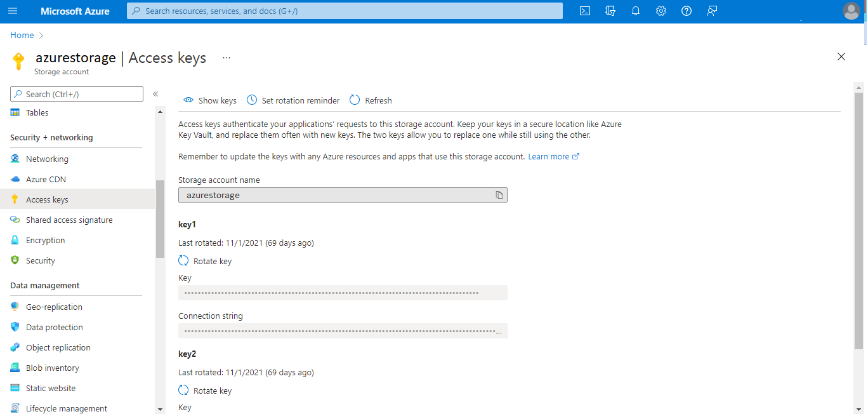Open the ellipsis more options menu

[x=227, y=58]
